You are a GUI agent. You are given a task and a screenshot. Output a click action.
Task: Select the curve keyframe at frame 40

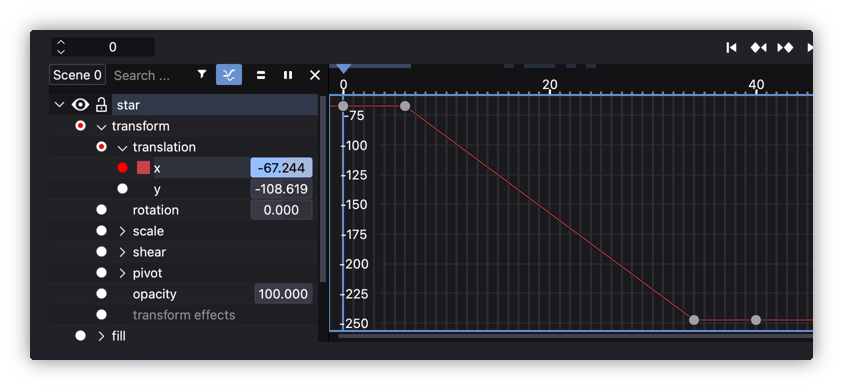coord(756,320)
